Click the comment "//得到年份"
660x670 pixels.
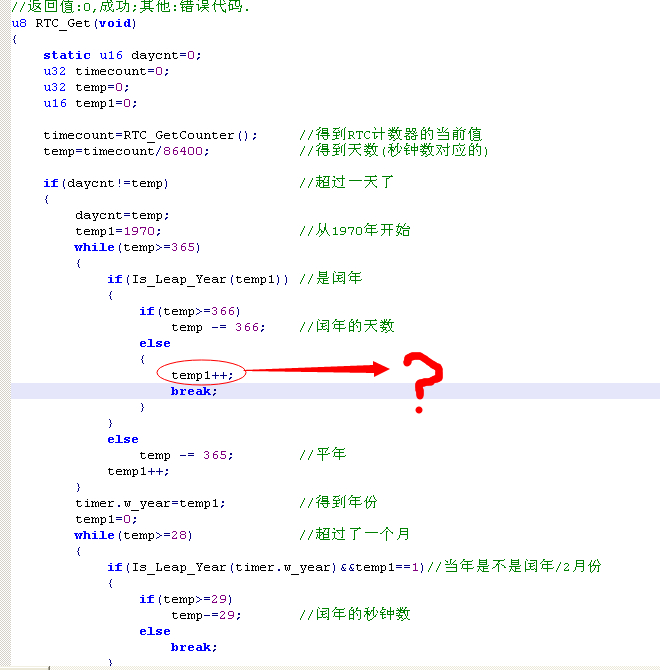tap(338, 502)
